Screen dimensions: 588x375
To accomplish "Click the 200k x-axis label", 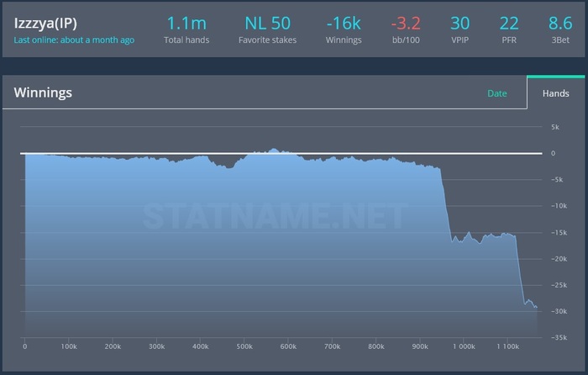I will pos(113,346).
